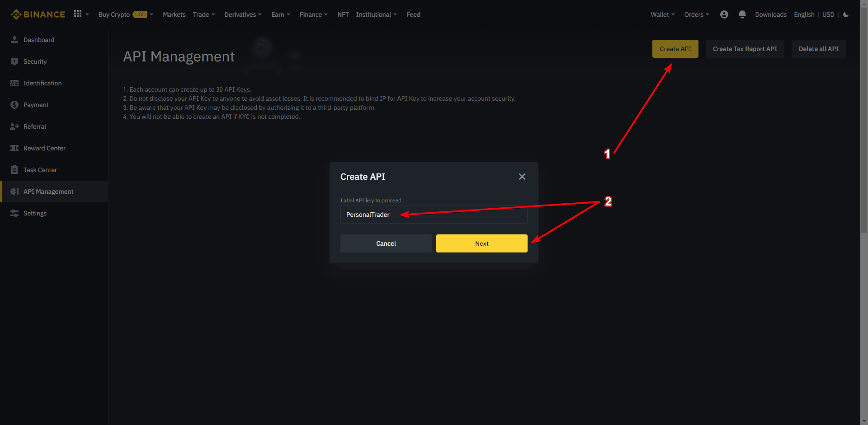Toggle dark mode moon icon
The width and height of the screenshot is (868, 425).
[x=846, y=14]
